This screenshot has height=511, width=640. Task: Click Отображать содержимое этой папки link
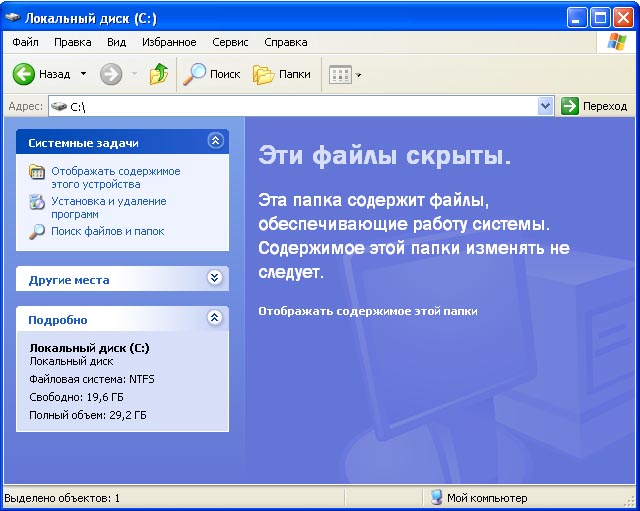(x=368, y=311)
